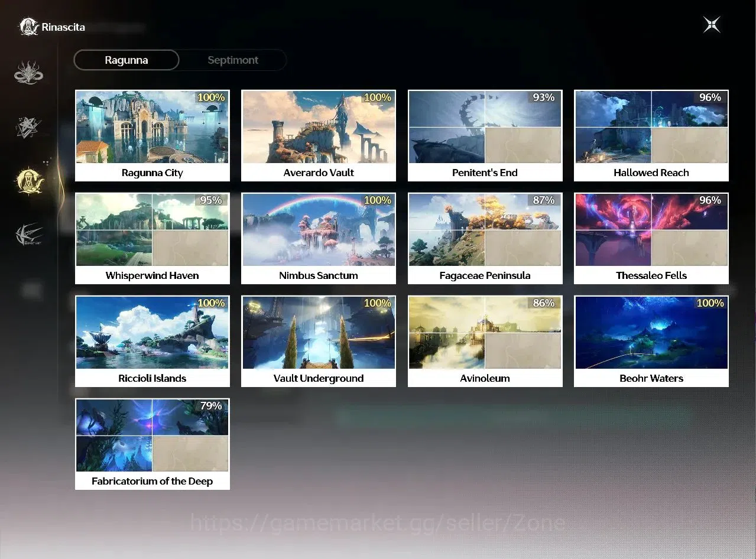Screen dimensions: 756x559
Task: Open the Avinoleum card
Action: pyautogui.click(x=485, y=342)
